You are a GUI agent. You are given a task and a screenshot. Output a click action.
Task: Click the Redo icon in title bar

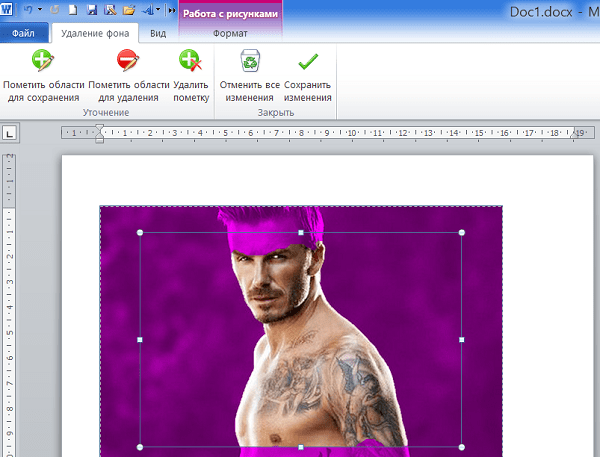[x=56, y=10]
